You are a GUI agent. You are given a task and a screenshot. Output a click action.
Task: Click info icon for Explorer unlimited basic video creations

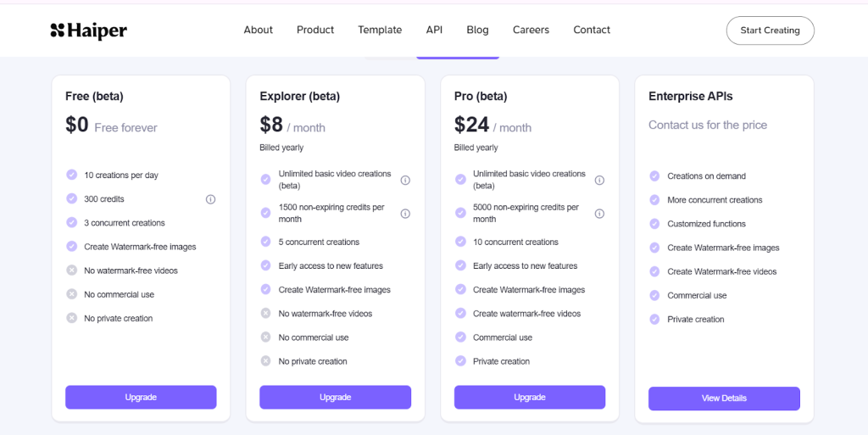(x=405, y=180)
